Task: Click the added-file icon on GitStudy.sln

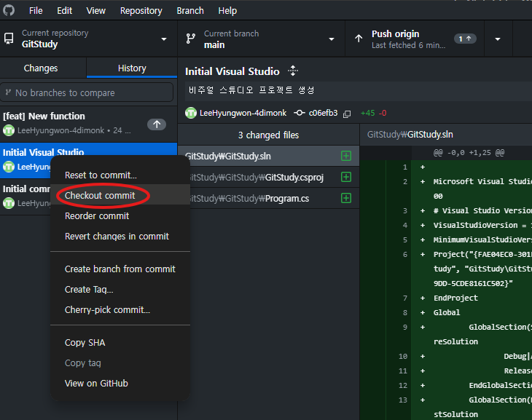Action: tap(346, 156)
